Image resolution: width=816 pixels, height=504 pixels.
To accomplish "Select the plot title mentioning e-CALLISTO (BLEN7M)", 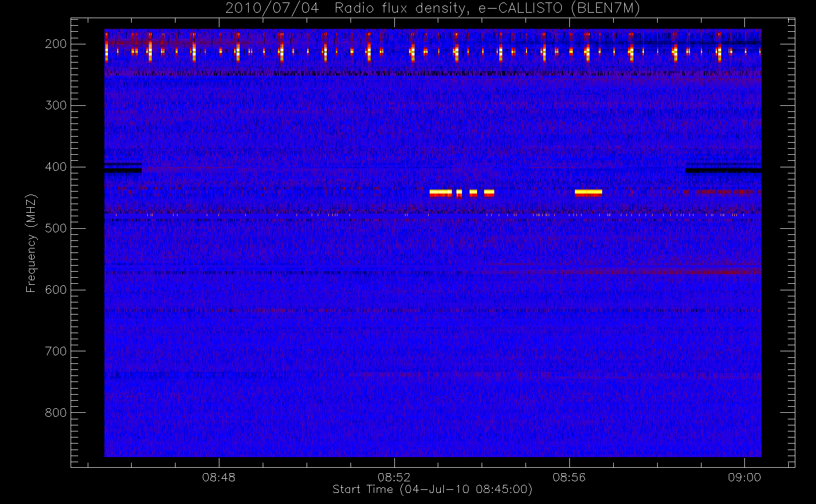I will [433, 9].
